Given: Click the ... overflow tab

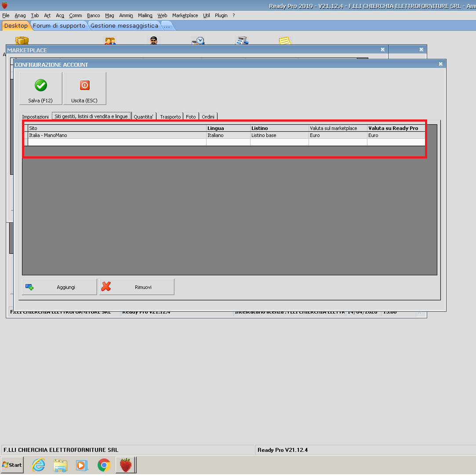Looking at the screenshot, I should click(x=167, y=26).
